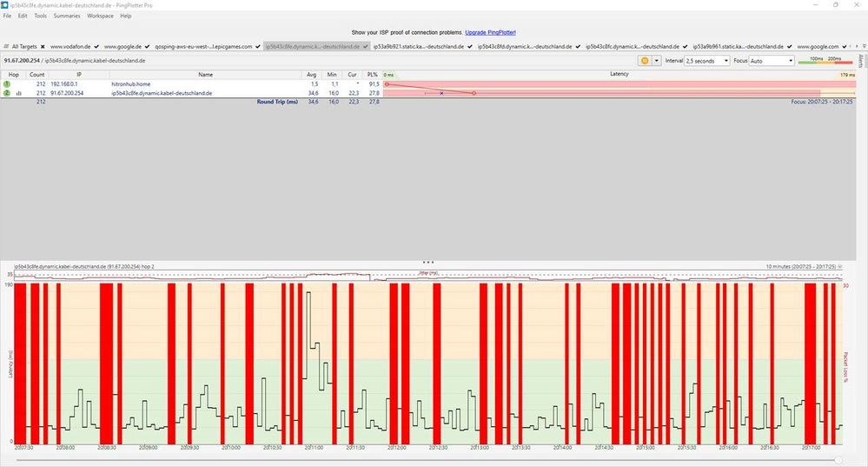
Task: Click the check mark on epicgames.com tab
Action: (x=258, y=47)
